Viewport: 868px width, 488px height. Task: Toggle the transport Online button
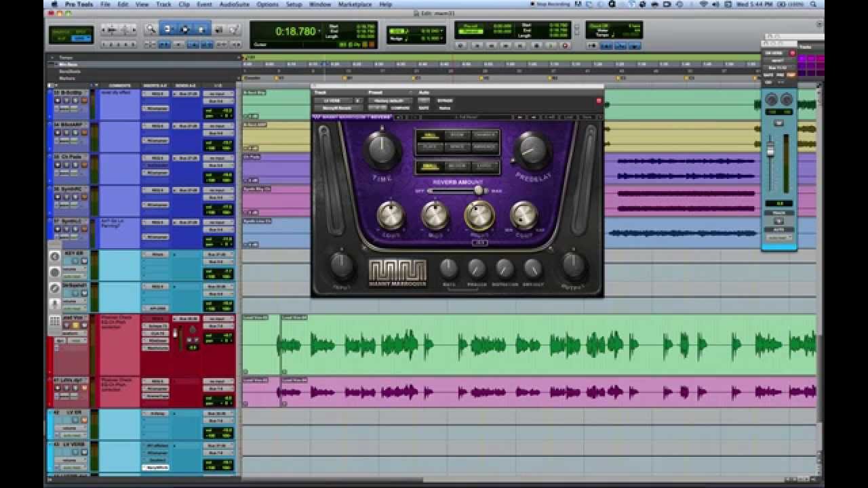click(460, 45)
